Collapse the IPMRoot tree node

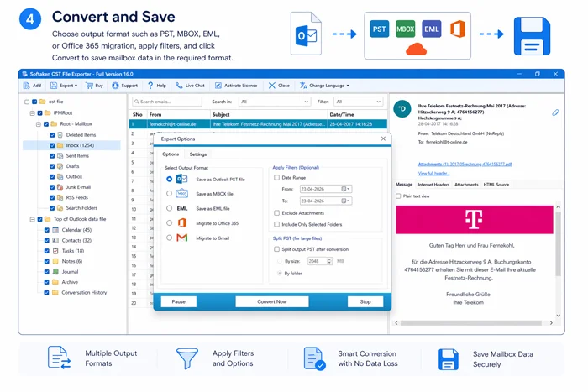tap(33, 112)
